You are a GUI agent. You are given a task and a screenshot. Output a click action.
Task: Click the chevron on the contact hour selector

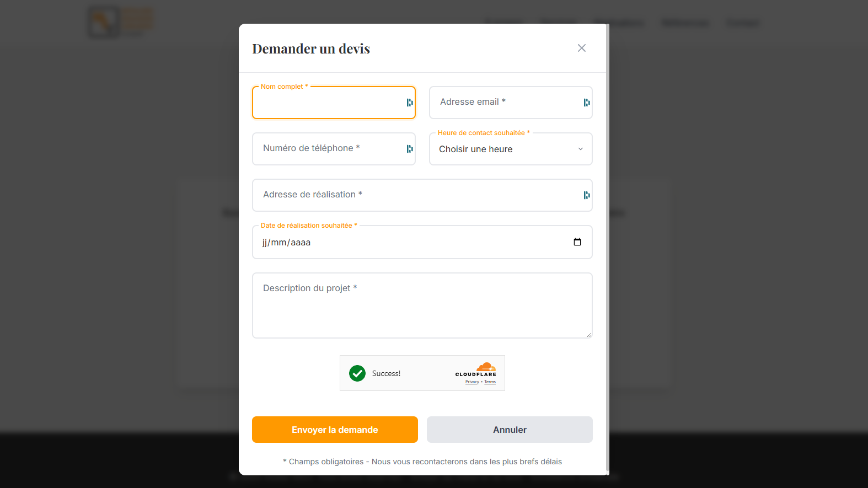point(580,149)
